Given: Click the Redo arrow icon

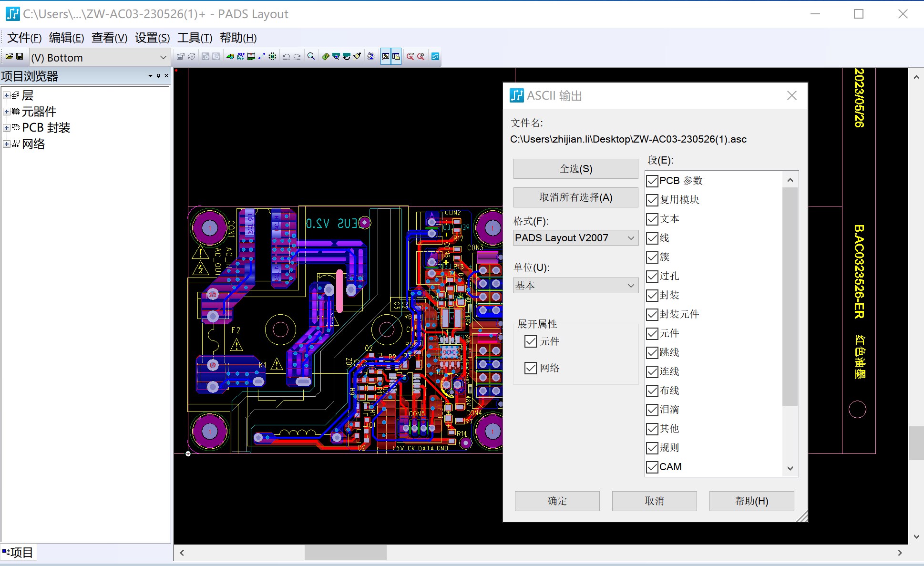Looking at the screenshot, I should point(297,57).
